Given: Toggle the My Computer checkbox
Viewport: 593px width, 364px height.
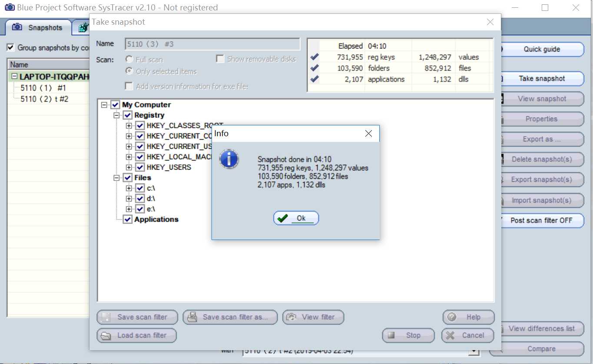Looking at the screenshot, I should pyautogui.click(x=115, y=105).
